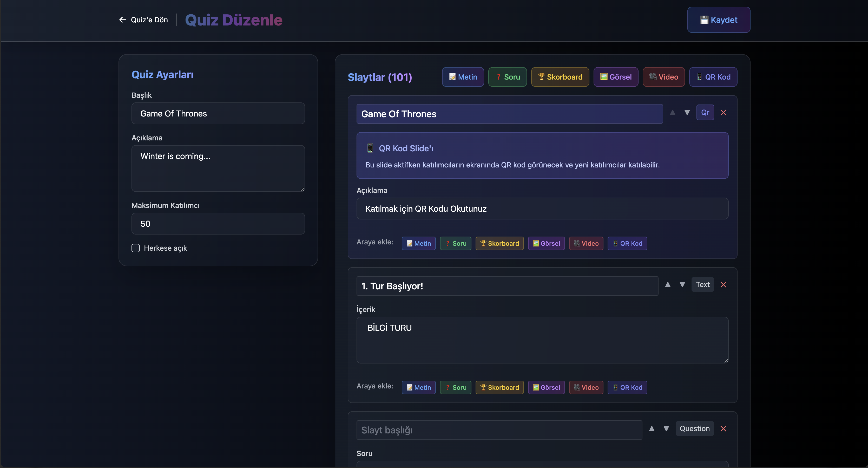Move the Question slide up
Screen dimensions: 868x468
652,428
